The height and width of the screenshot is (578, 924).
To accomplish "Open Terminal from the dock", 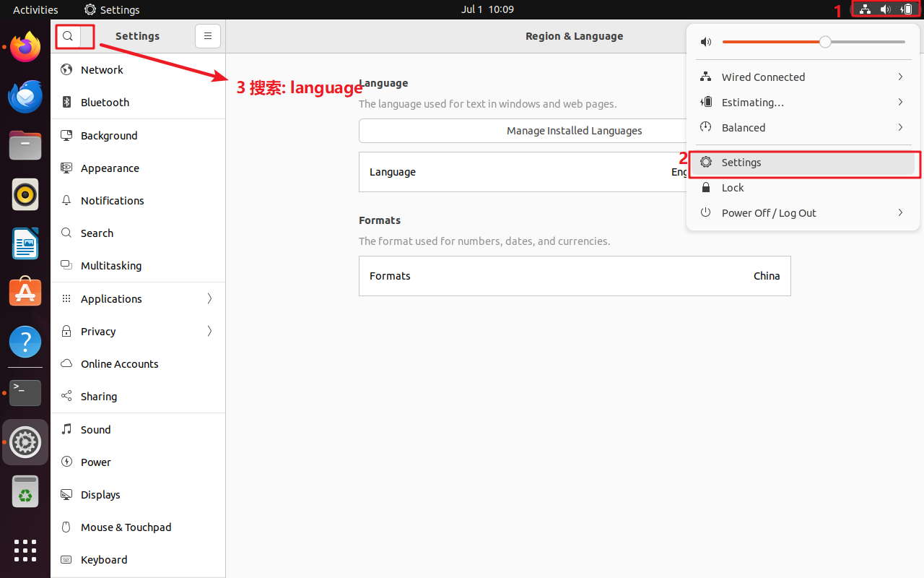I will 25,393.
